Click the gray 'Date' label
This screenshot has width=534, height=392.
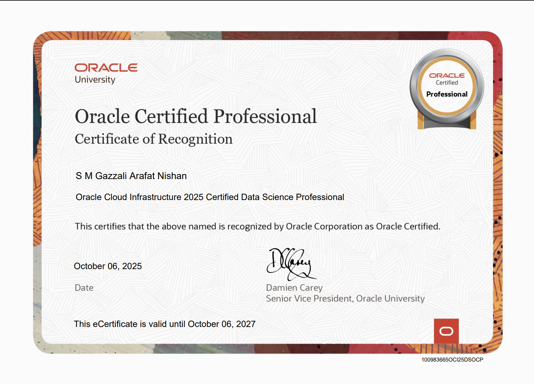84,288
